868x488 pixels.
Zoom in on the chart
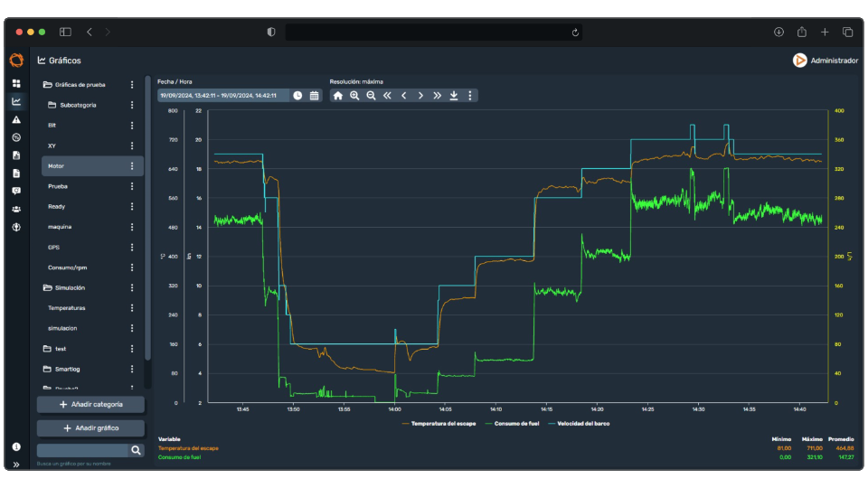click(354, 96)
